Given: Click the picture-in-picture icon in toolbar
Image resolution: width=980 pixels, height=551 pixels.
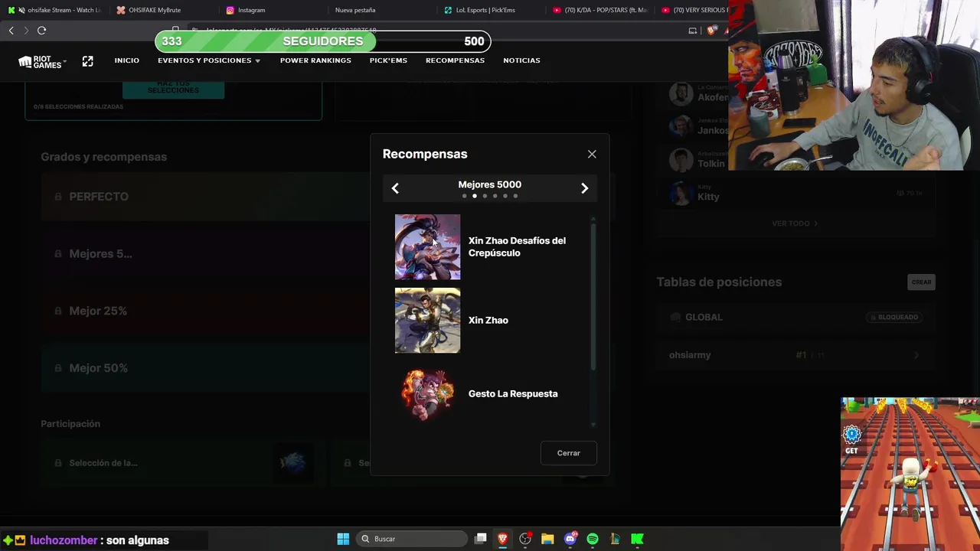Looking at the screenshot, I should pos(693,31).
